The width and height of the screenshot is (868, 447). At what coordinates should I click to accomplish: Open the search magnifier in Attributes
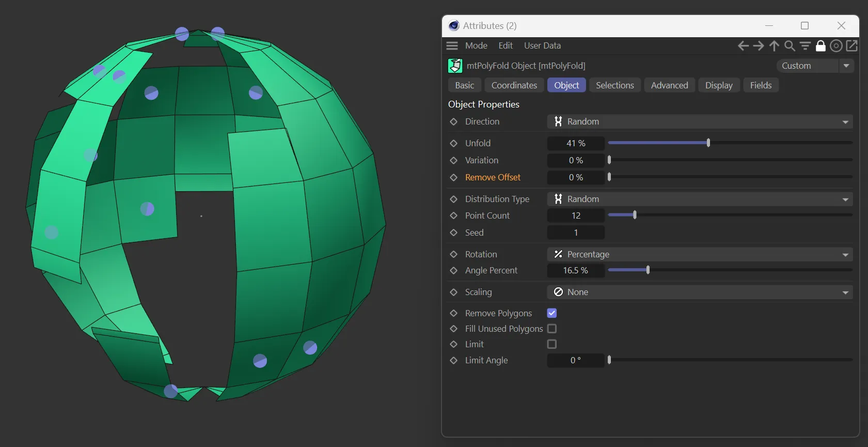(790, 46)
